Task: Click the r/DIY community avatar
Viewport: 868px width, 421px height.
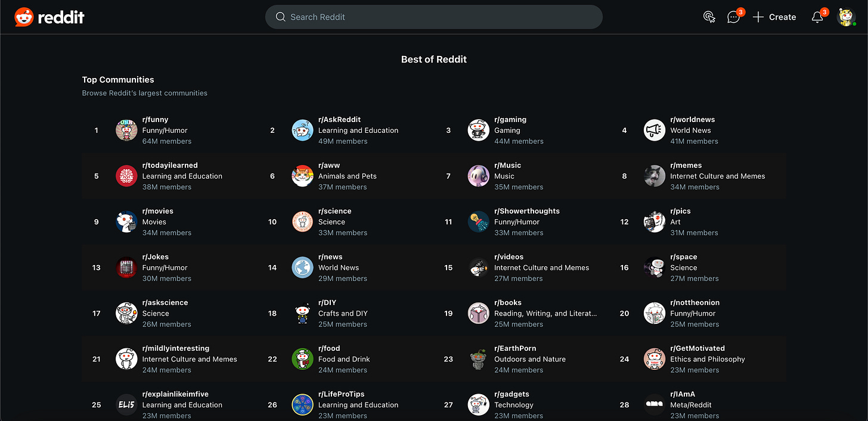Action: pos(302,313)
